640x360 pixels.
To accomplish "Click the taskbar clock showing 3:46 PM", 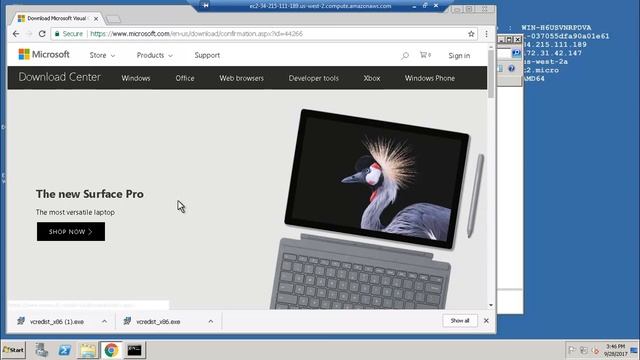I will pyautogui.click(x=616, y=350).
